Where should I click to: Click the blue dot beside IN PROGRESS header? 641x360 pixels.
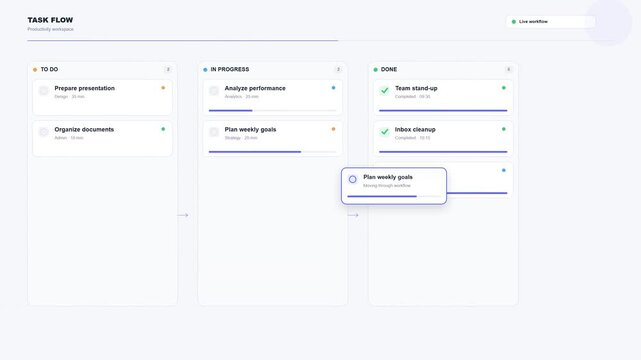pos(205,70)
